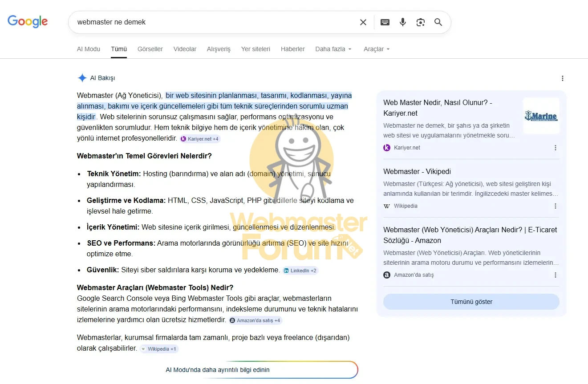588x384 pixels.
Task: Click the Amazon favicon in source card
Action: tap(387, 275)
